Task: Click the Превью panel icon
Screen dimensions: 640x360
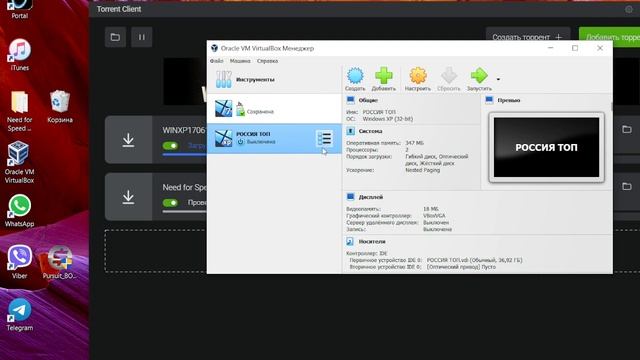Action: (x=489, y=100)
